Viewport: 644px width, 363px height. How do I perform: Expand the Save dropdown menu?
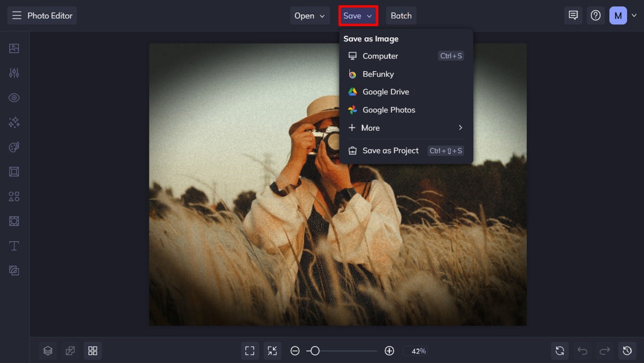358,16
